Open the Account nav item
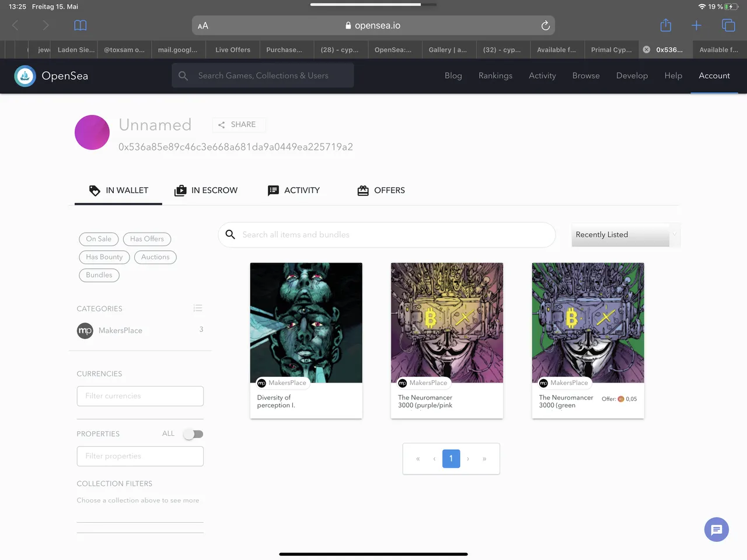747x560 pixels. click(714, 76)
